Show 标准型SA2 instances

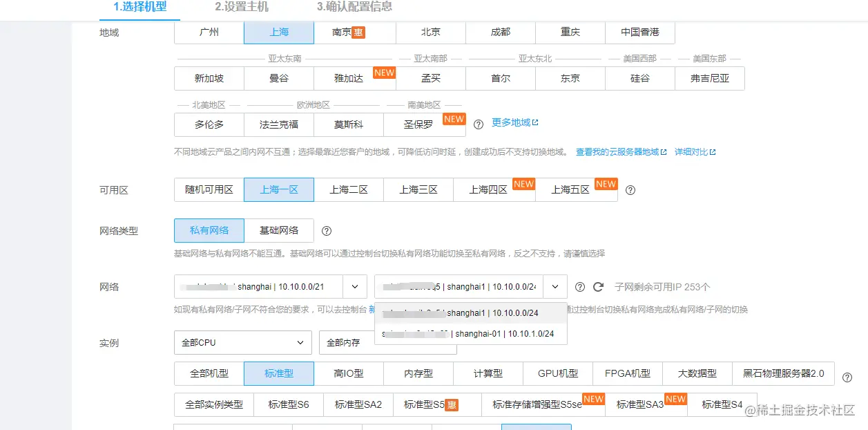pos(358,404)
